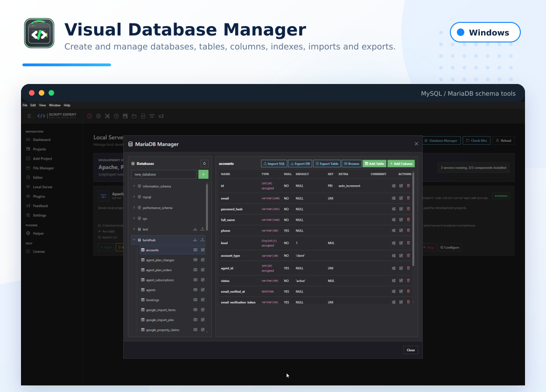
Task: Click the Add Table button
Action: [x=375, y=164]
